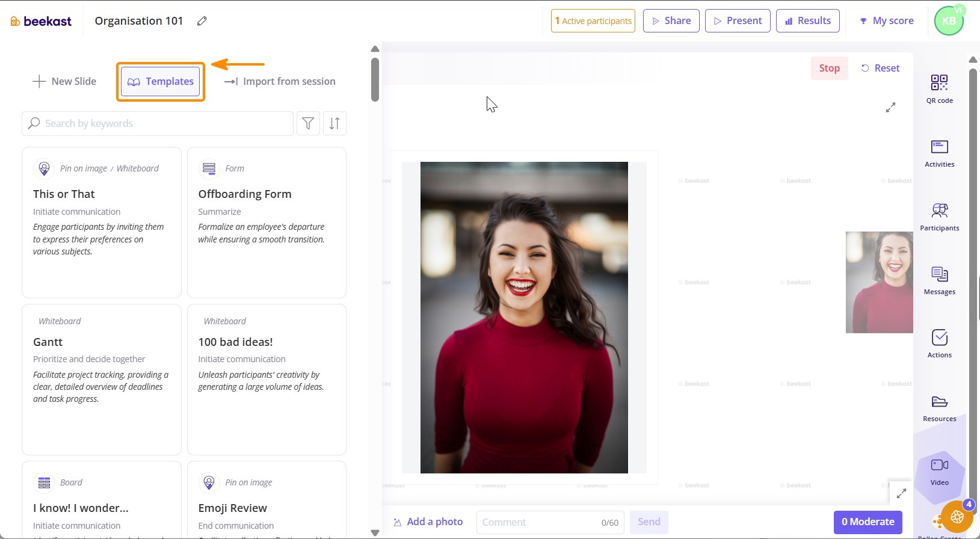This screenshot has height=539, width=980.
Task: Click the beekast logo
Action: (41, 21)
